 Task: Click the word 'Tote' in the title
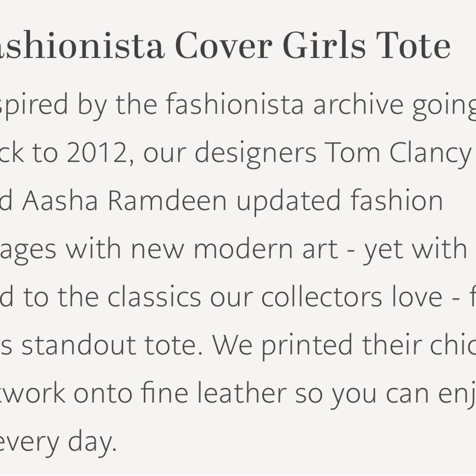tap(413, 45)
